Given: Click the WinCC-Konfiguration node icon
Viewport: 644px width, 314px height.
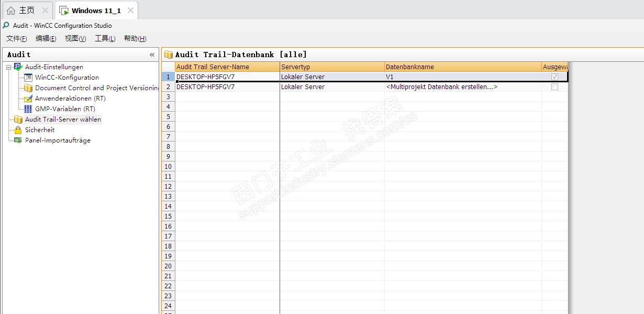Looking at the screenshot, I should (28, 78).
